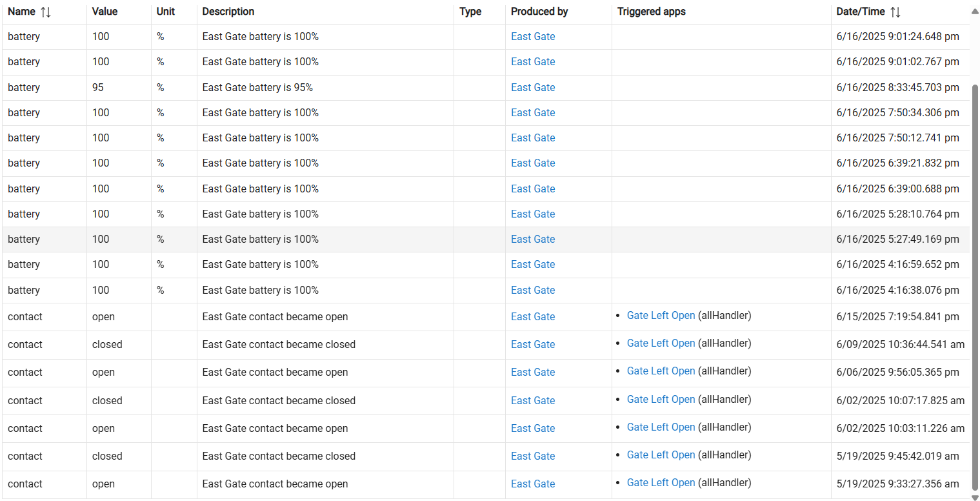Click the Produced by column header
Viewport: 980px width, 501px height.
tap(539, 12)
